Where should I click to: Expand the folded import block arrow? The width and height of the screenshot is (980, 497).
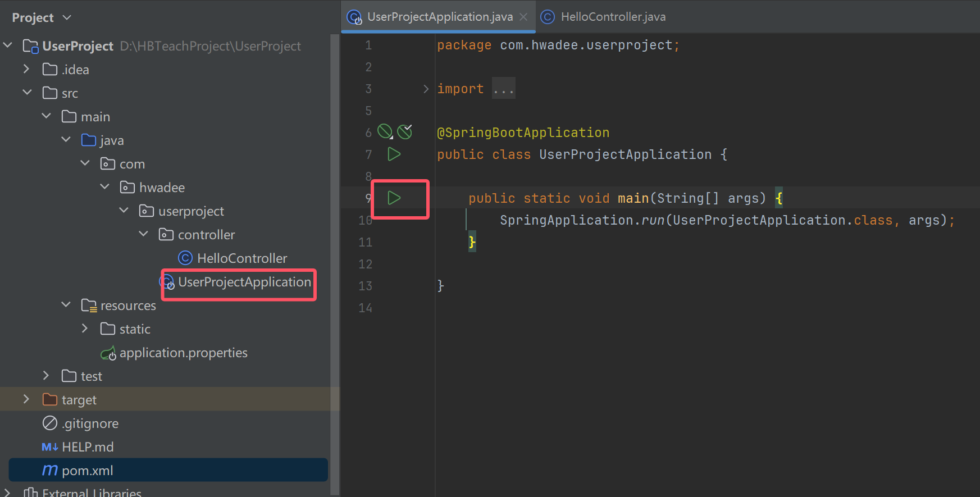(x=426, y=89)
